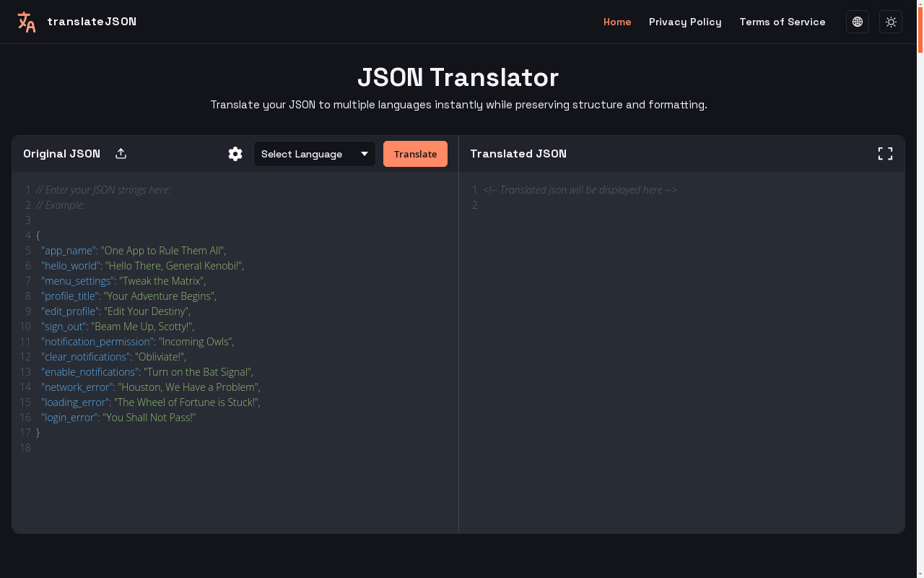Toggle light theme with the sun icon
Image resolution: width=924 pixels, height=578 pixels.
point(891,22)
